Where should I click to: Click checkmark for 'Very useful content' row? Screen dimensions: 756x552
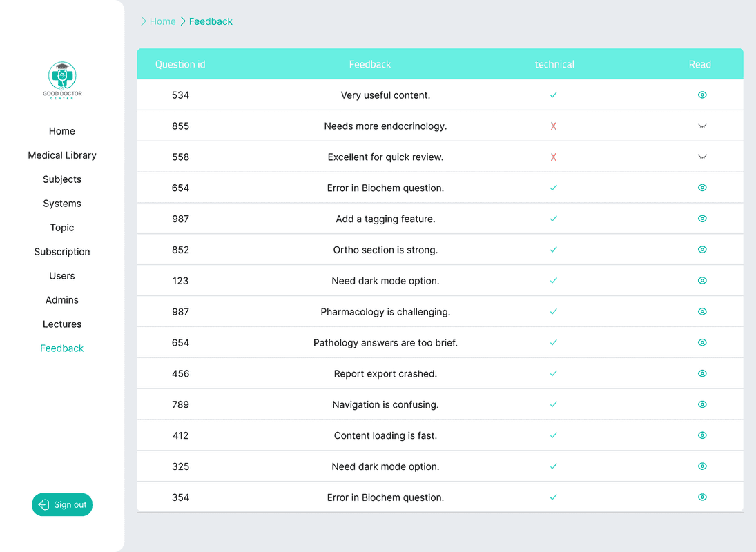point(553,95)
